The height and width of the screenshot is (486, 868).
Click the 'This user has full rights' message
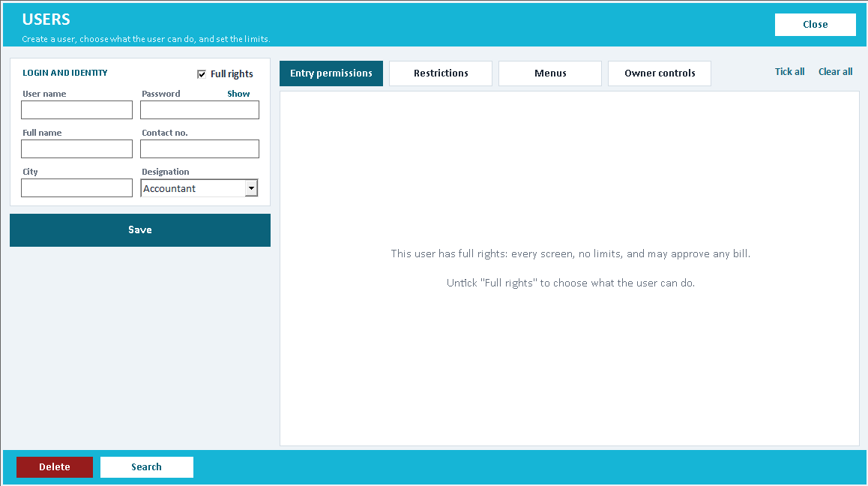click(570, 253)
